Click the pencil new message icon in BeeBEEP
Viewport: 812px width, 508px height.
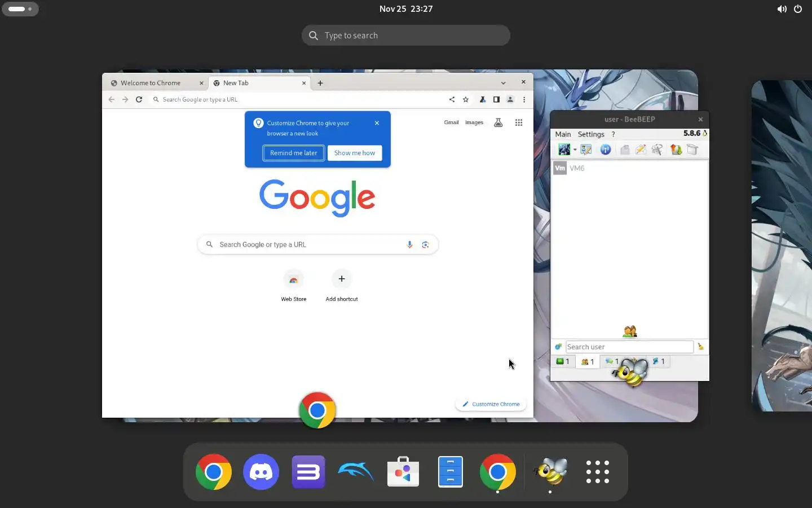coord(641,150)
